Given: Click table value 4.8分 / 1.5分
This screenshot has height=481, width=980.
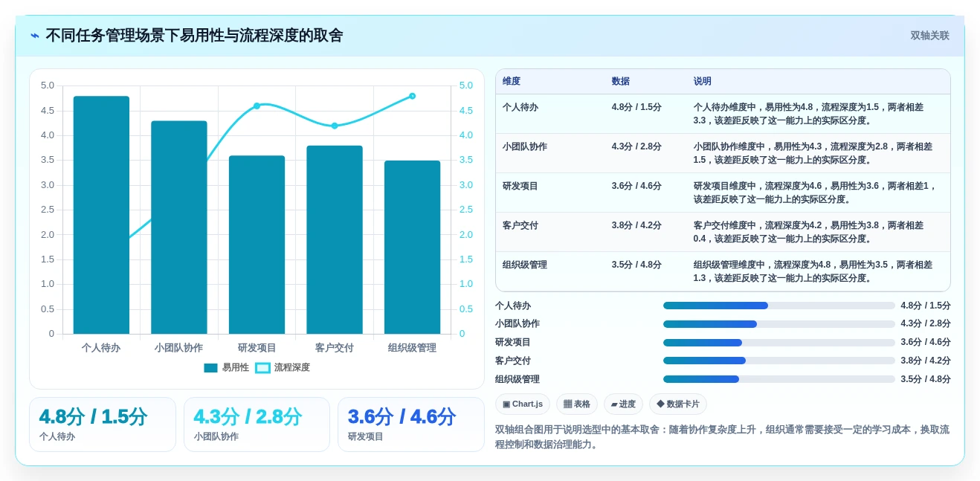Looking at the screenshot, I should [636, 107].
